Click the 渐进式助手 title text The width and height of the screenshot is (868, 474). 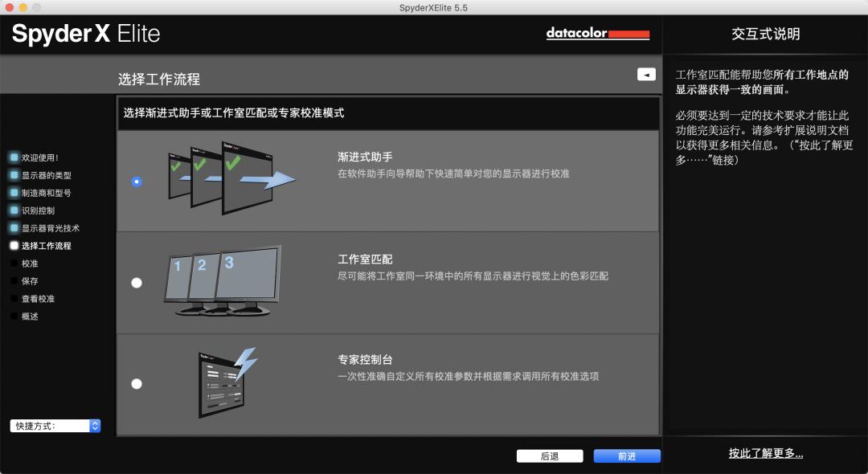coord(365,157)
